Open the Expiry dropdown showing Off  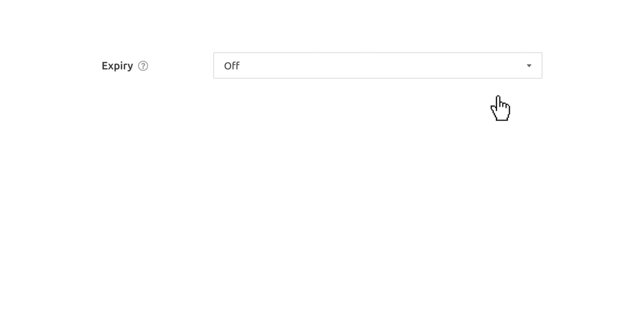[x=378, y=65]
